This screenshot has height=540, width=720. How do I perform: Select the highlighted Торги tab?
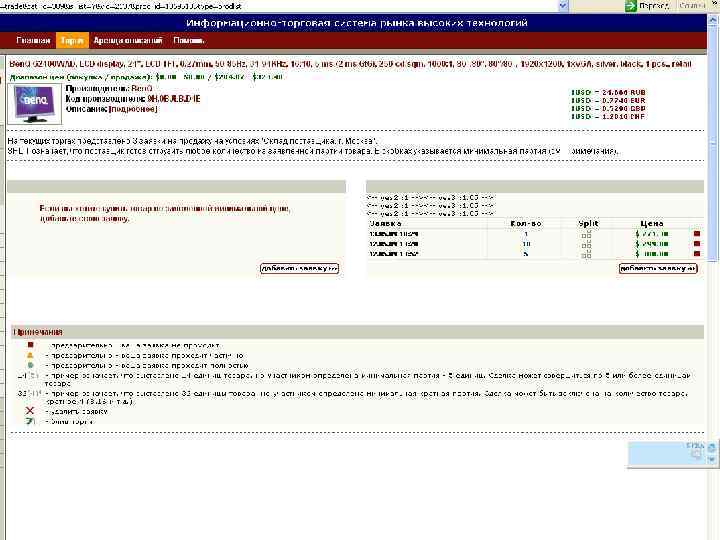pyautogui.click(x=72, y=40)
